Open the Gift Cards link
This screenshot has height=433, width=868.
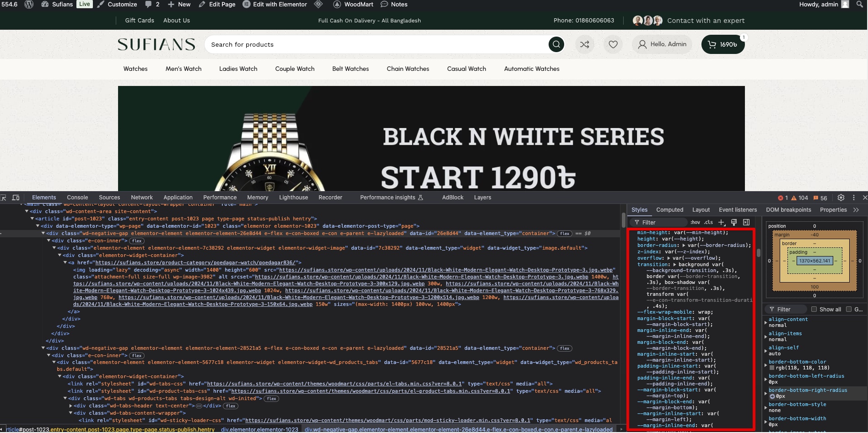[140, 21]
